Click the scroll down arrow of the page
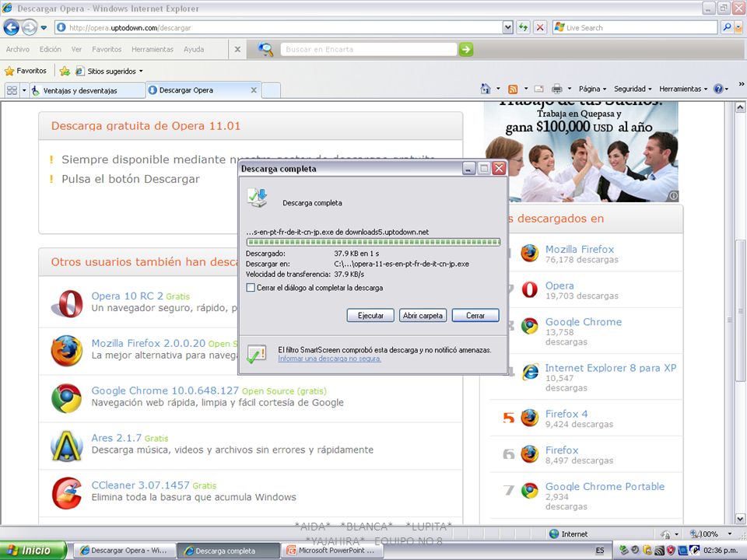 739,519
